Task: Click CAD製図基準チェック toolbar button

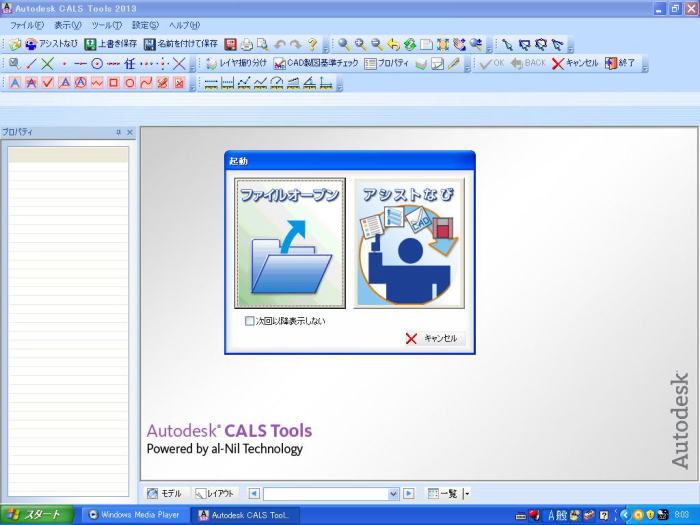Action: click(x=316, y=64)
